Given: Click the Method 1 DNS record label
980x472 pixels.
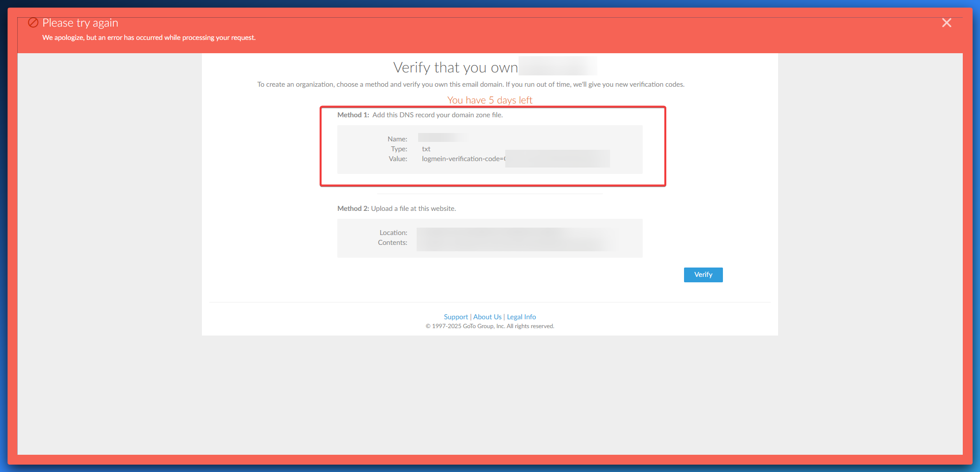Looking at the screenshot, I should [x=420, y=115].
